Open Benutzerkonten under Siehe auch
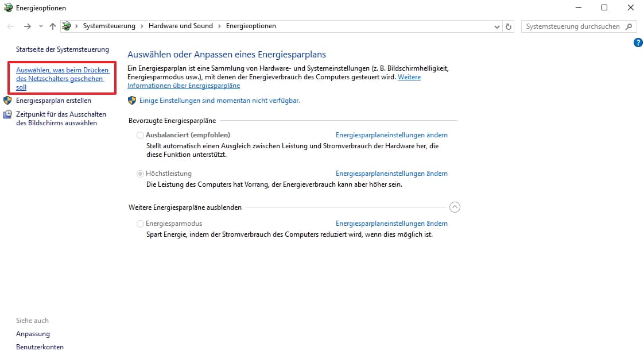 (x=40, y=347)
